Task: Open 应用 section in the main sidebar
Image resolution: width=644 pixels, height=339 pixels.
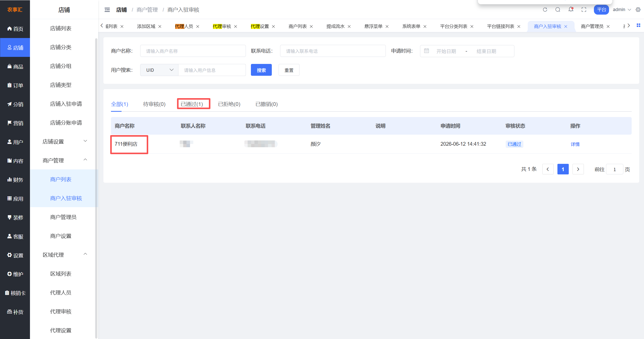Action: (x=15, y=199)
